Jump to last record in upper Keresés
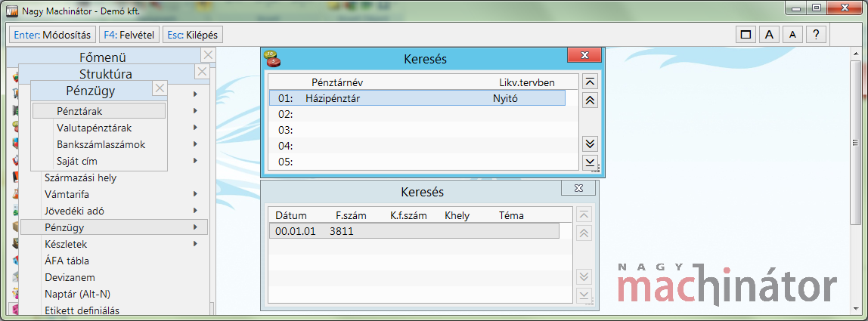 coord(590,162)
